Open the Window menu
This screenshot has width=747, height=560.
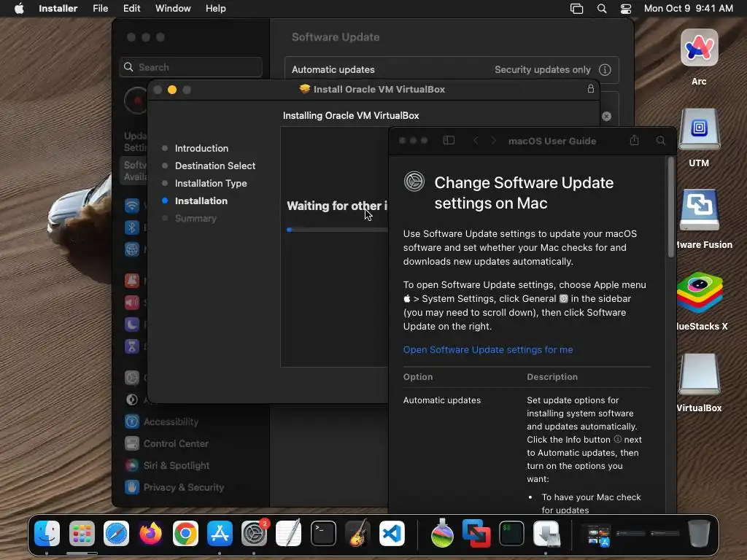tap(173, 8)
